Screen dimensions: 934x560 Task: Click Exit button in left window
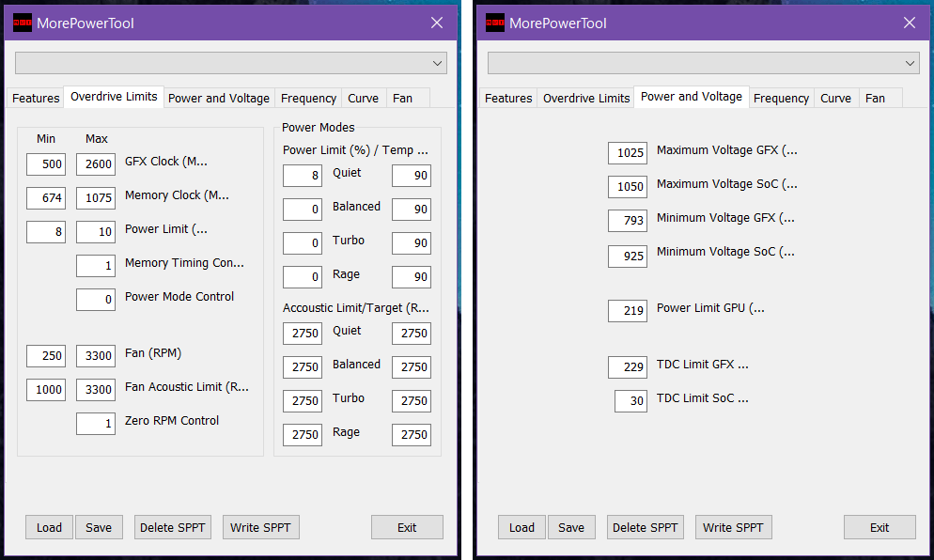[x=408, y=527]
